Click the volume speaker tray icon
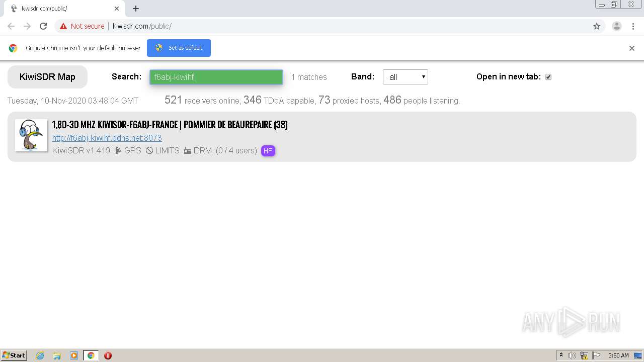 [x=572, y=355]
